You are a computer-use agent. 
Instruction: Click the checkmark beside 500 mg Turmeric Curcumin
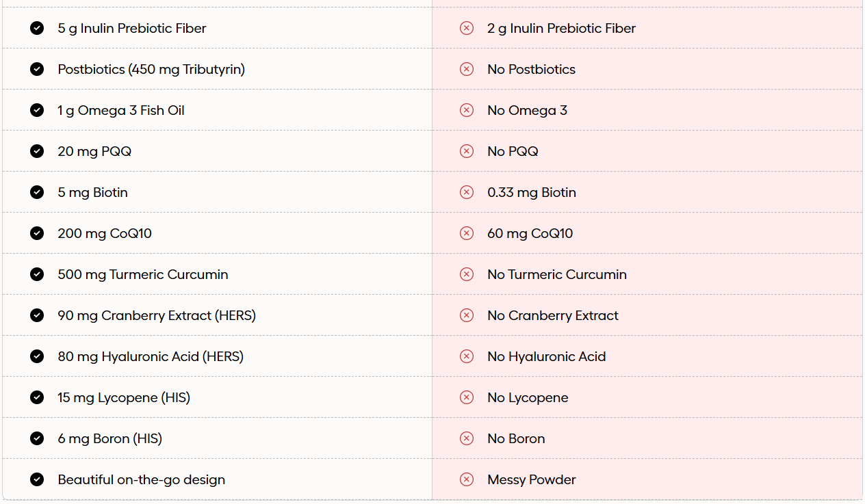(37, 274)
